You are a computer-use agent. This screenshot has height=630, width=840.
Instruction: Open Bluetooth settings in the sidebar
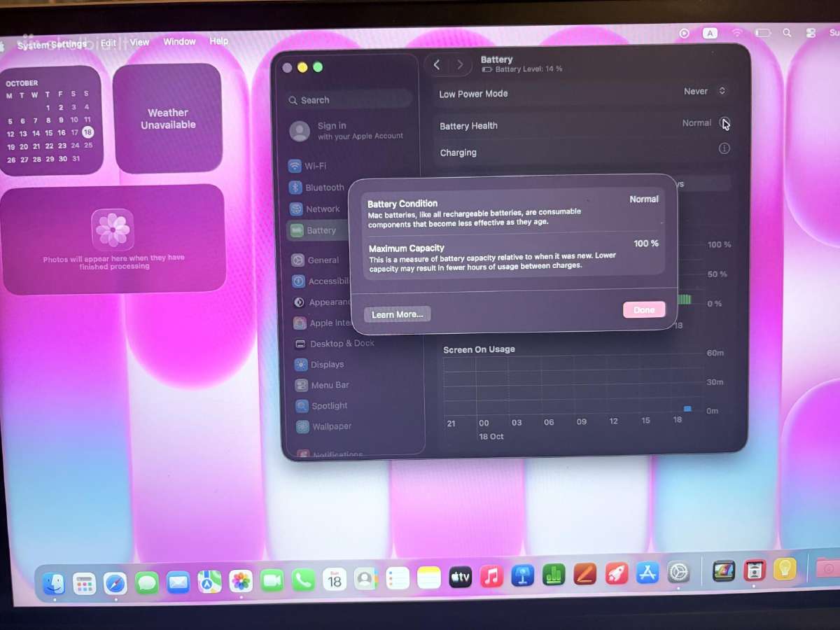tap(317, 188)
